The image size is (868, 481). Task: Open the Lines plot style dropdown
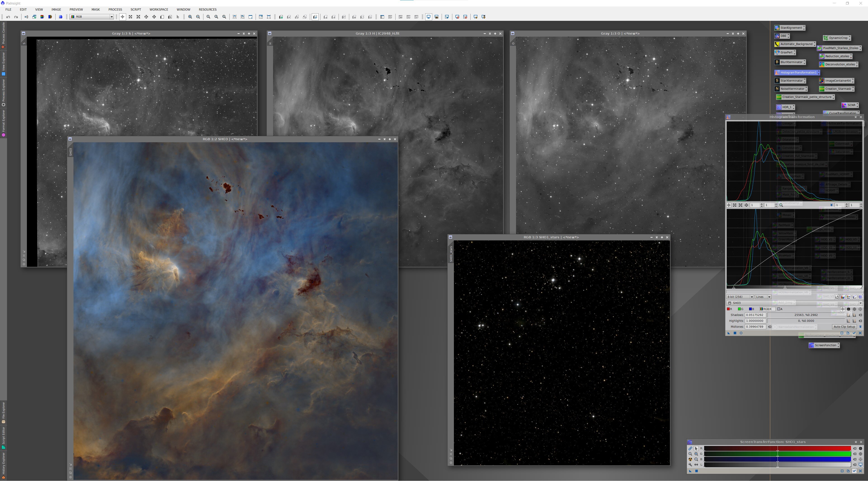(763, 297)
